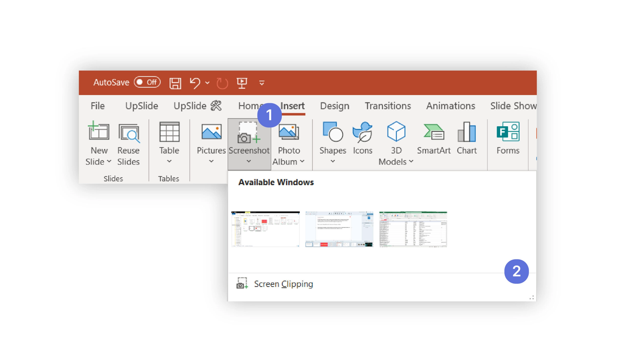Select the File Explorer window thumbnail
Viewport: 624px width, 364px height.
[265, 229]
